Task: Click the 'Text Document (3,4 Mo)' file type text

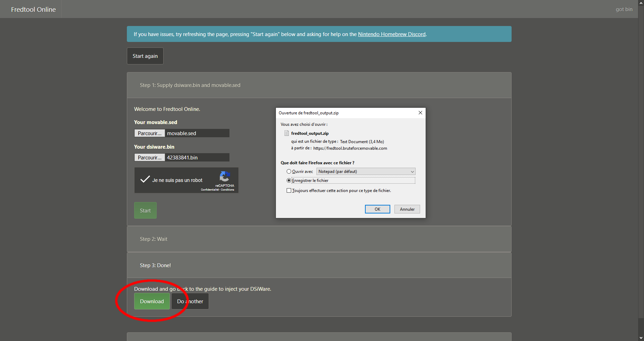Action: click(362, 142)
